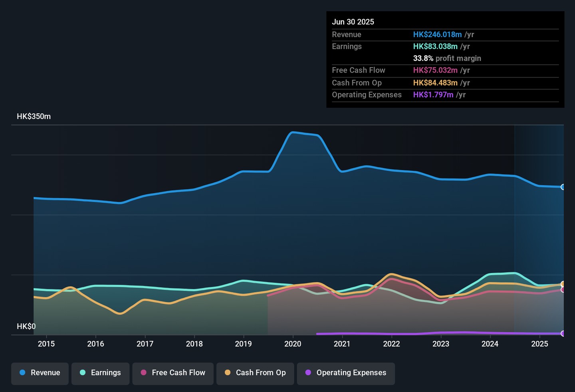
Task: Click the HK$1.797m Operating Expenses value
Action: click(433, 95)
